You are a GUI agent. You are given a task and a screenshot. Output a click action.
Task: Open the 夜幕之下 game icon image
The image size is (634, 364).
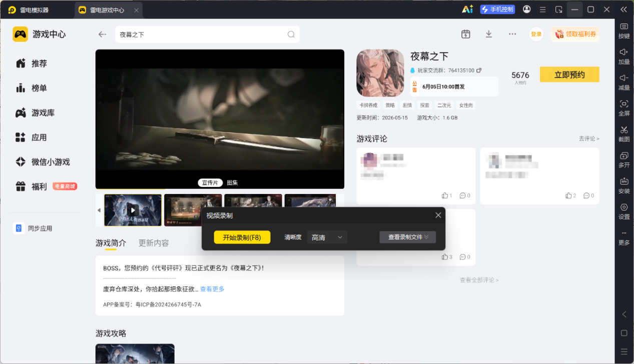click(x=380, y=73)
